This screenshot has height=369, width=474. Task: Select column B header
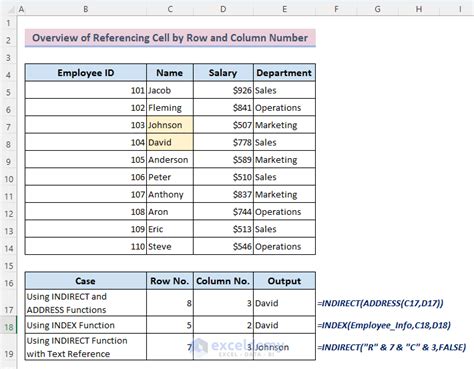(86, 9)
